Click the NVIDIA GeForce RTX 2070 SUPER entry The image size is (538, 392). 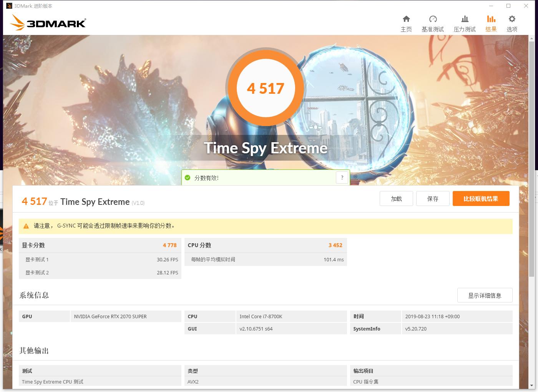point(110,316)
